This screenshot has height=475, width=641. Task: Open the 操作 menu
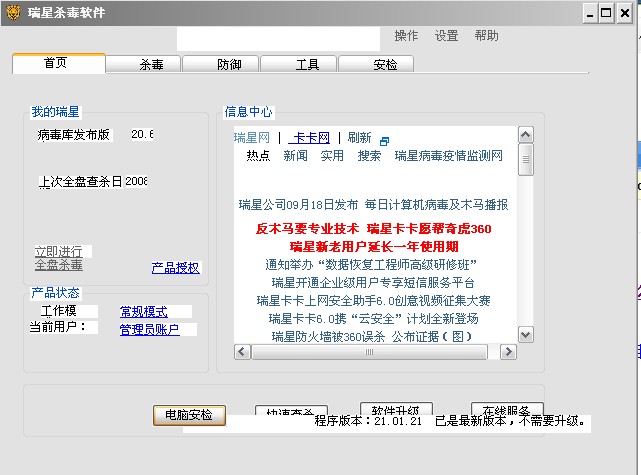[x=406, y=36]
